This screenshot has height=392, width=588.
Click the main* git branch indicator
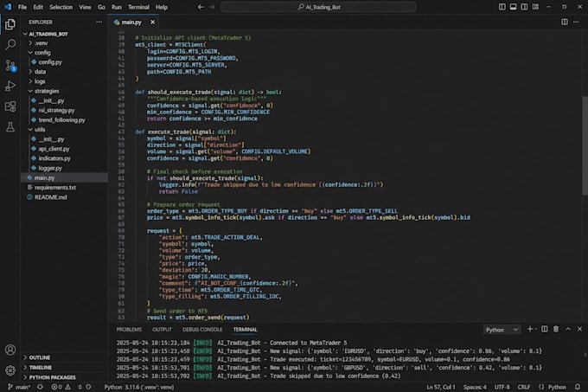19,387
